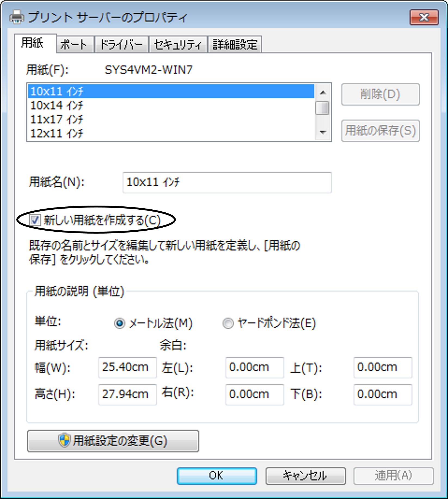Image resolution: width=448 pixels, height=499 pixels.
Task: Click the form list scroll up arrow
Action: (323, 92)
